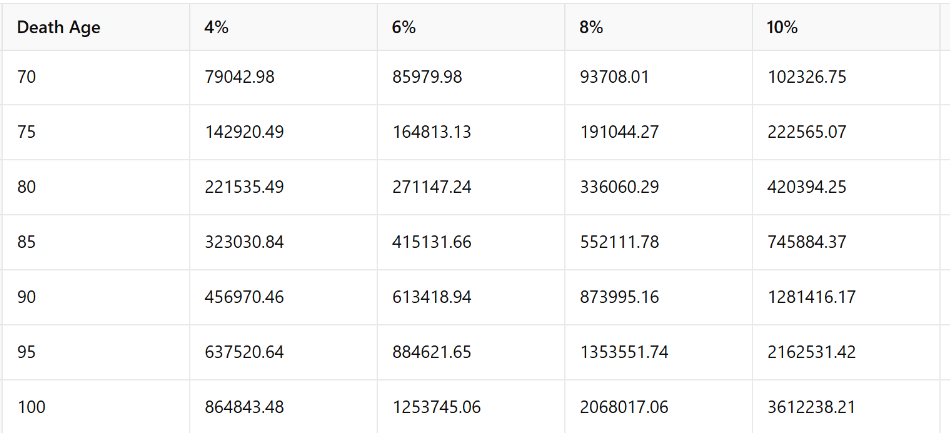Image resolution: width=950 pixels, height=433 pixels.
Task: Select the 3612238.21 cell
Action: pos(846,406)
